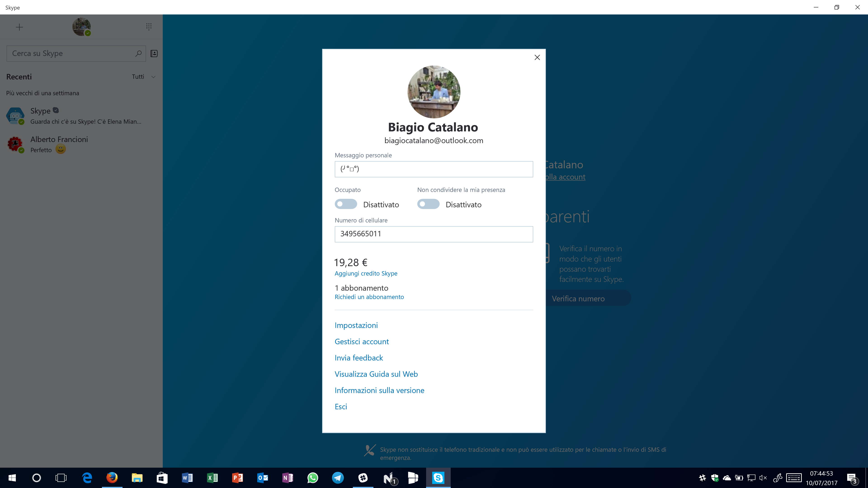Select Invia feedback
The width and height of the screenshot is (868, 488).
[x=359, y=358]
